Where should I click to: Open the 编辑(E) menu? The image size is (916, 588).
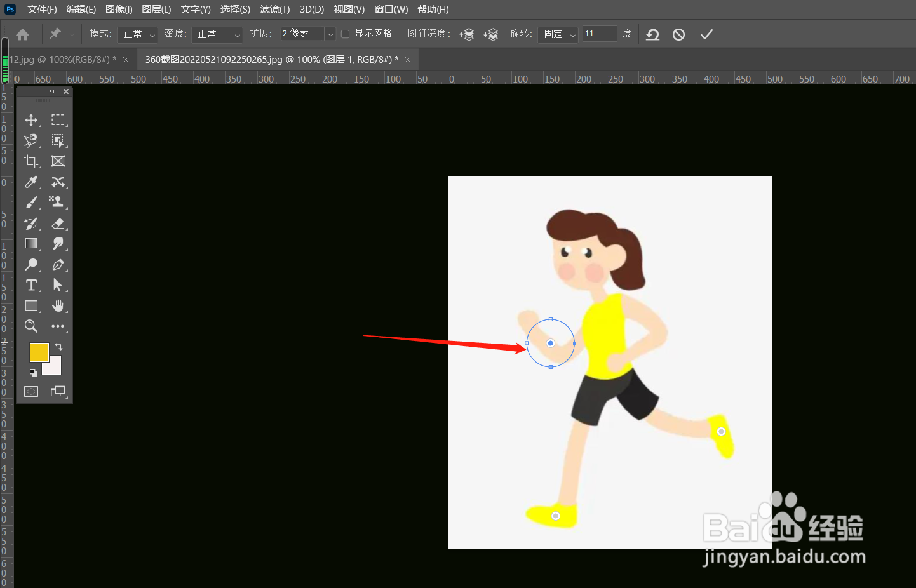pos(81,10)
